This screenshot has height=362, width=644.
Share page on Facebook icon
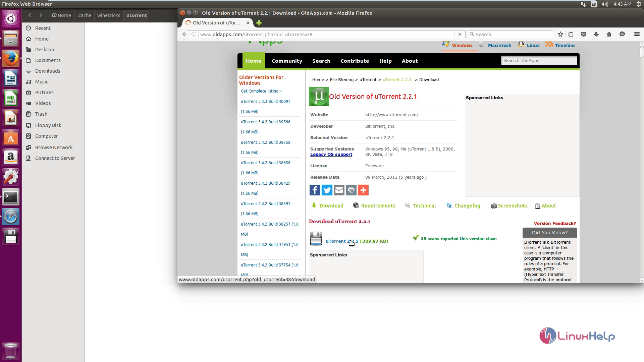(x=315, y=190)
